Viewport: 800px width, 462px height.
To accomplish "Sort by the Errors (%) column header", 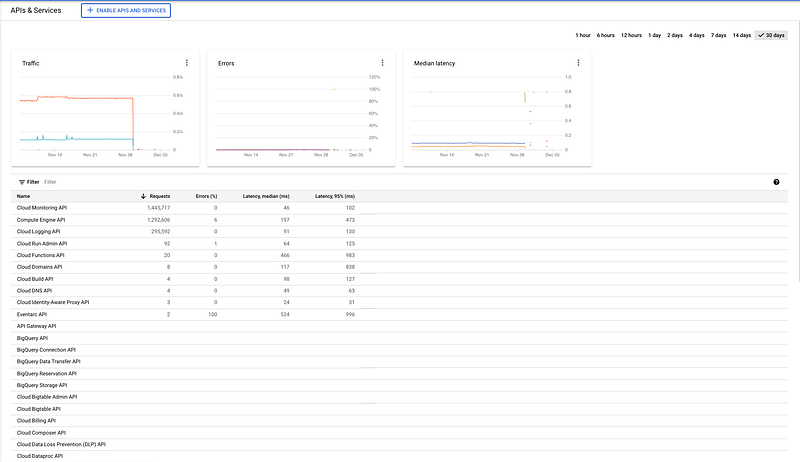I will [207, 196].
